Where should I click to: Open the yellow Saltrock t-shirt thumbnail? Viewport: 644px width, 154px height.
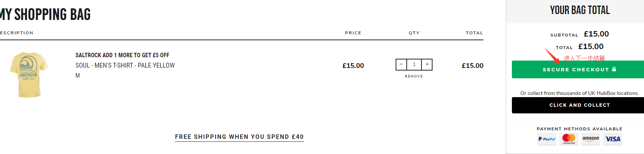click(x=29, y=74)
